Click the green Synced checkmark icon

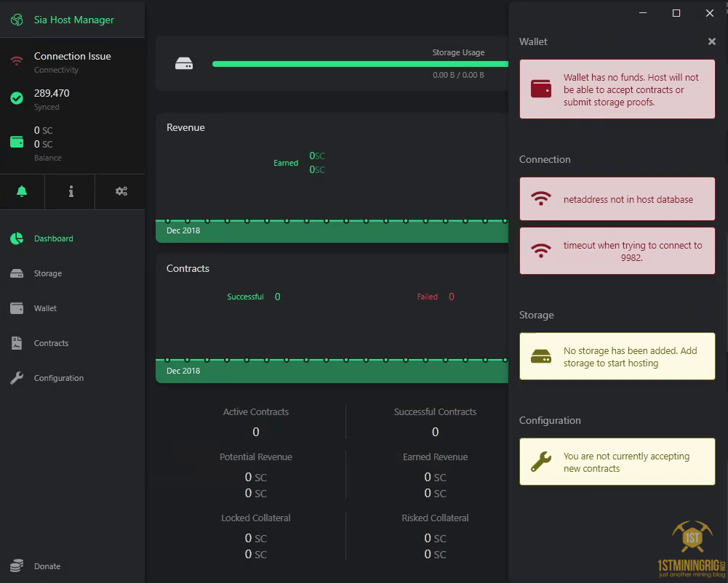17,98
